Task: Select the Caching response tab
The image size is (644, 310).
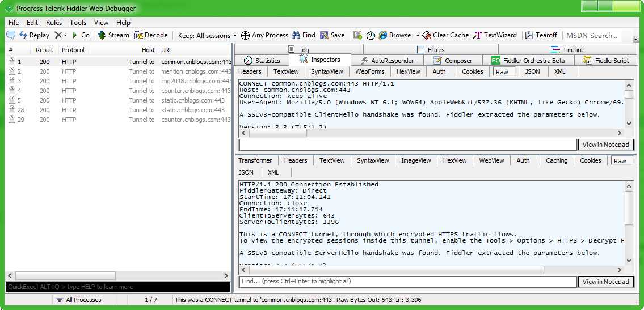Action: click(x=557, y=160)
